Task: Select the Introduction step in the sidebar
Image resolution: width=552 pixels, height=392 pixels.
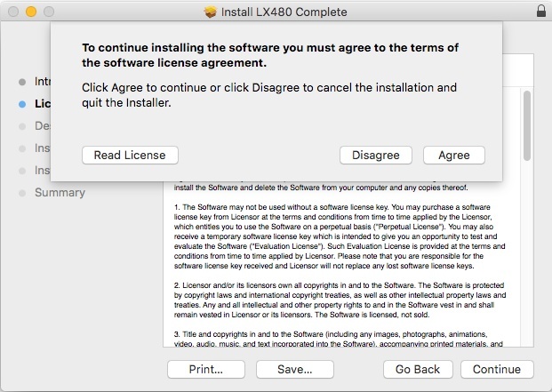Action: coord(42,81)
